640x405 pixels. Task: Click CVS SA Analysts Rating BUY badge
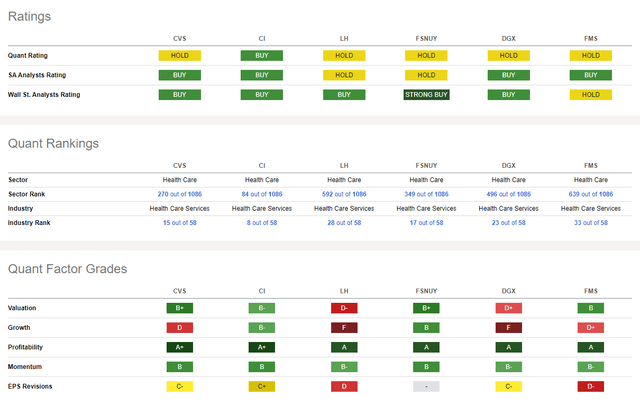[x=180, y=75]
